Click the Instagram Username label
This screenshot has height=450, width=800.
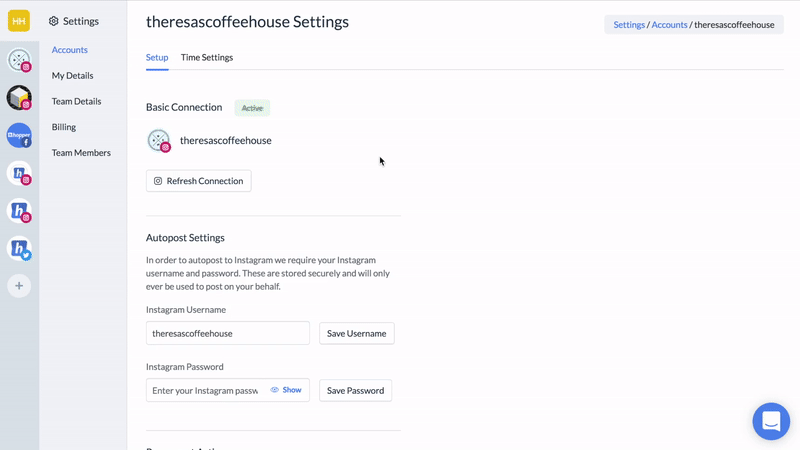tap(186, 310)
